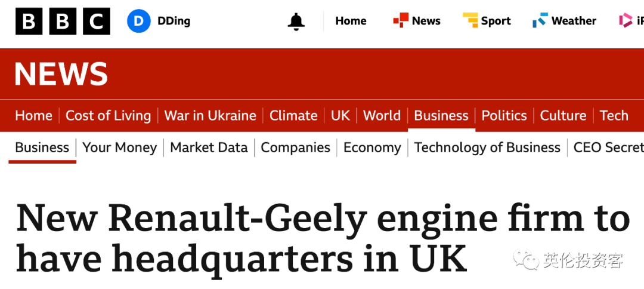Select the Climate section
The height and width of the screenshot is (289, 644).
tap(293, 115)
